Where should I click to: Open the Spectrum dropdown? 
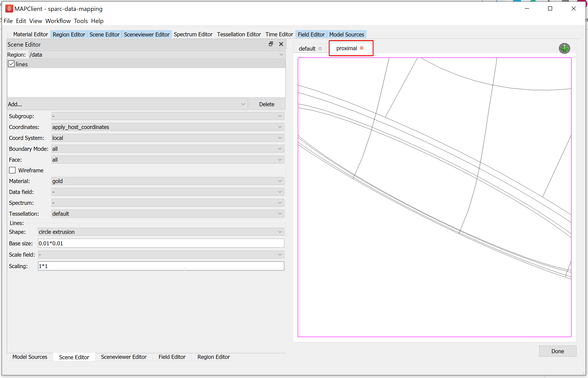pyautogui.click(x=168, y=203)
